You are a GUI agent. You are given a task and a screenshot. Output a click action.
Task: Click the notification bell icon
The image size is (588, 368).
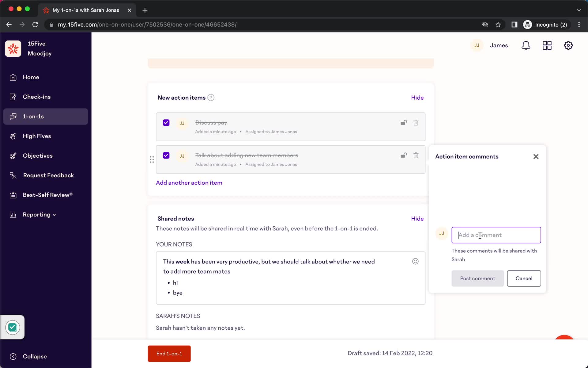[x=526, y=45]
